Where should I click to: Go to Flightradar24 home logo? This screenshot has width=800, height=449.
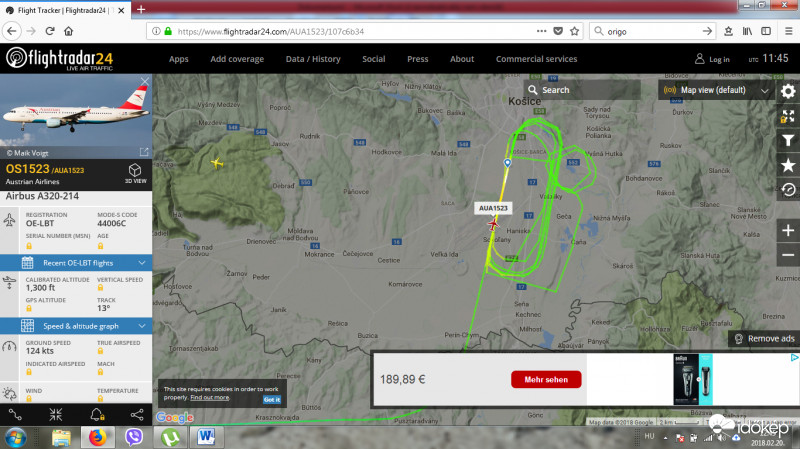tap(59, 58)
